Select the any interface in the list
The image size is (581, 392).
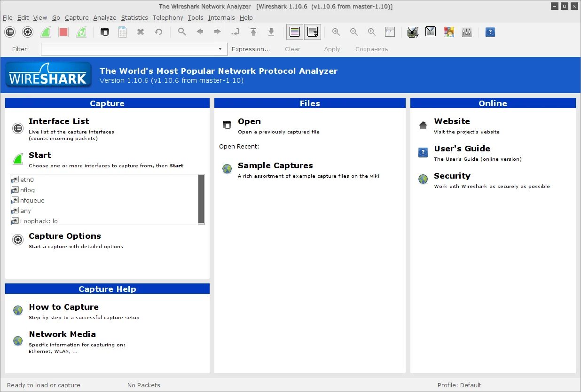(x=104, y=211)
